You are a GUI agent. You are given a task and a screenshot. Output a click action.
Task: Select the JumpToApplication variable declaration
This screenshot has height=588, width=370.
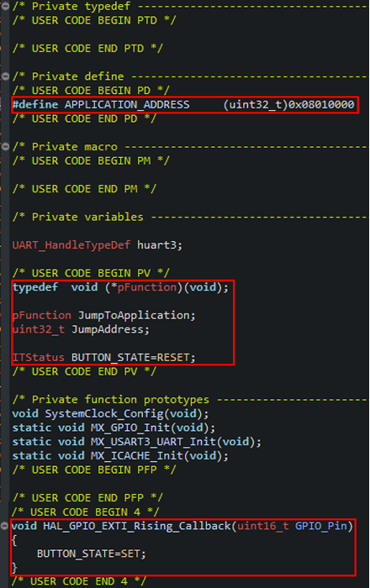tap(104, 315)
